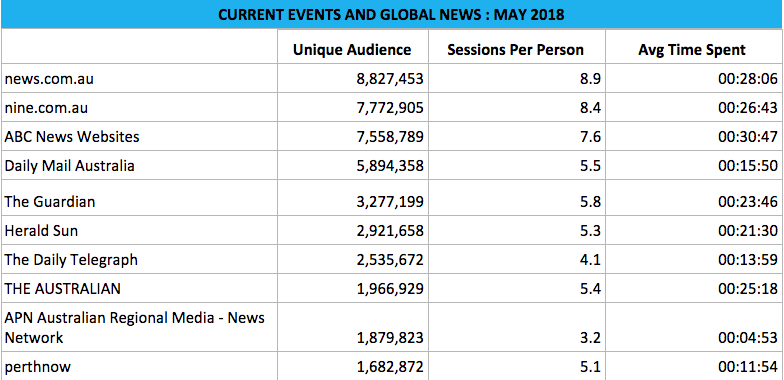Select the audience value 3,277,199

coord(390,202)
